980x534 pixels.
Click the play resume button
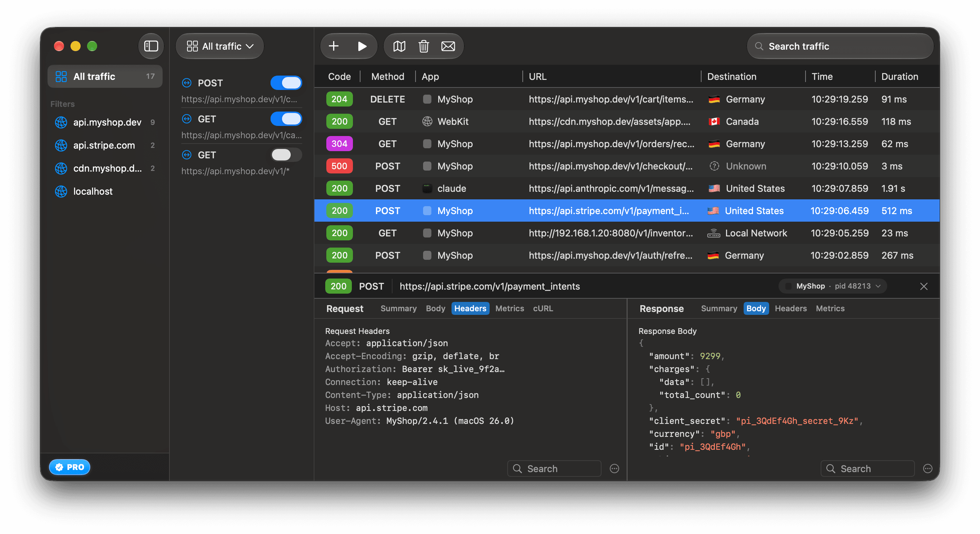click(x=362, y=46)
